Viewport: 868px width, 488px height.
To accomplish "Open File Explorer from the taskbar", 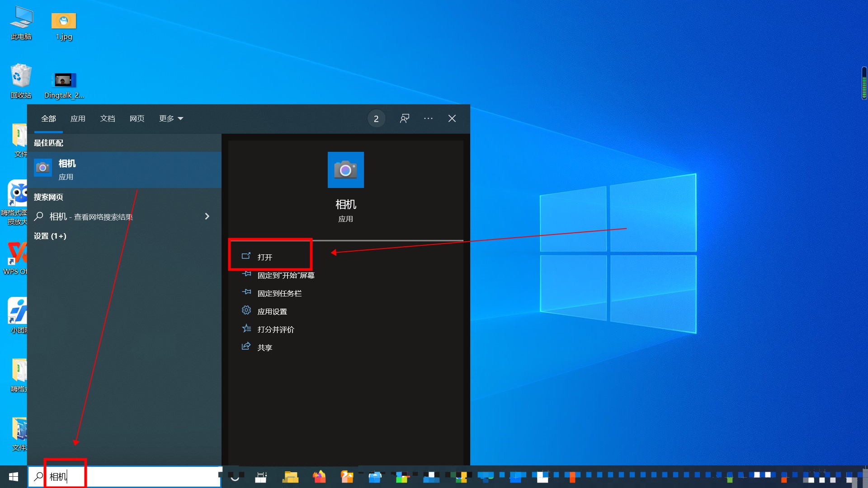I will pyautogui.click(x=290, y=477).
